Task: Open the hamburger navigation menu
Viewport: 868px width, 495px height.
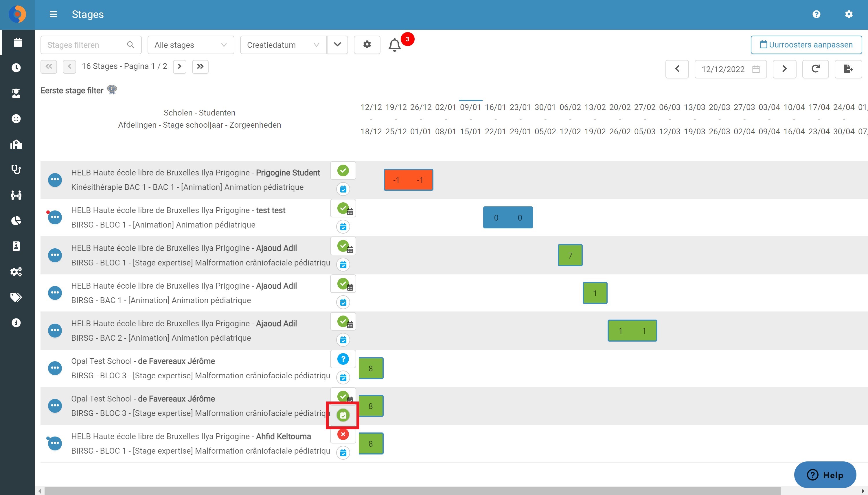Action: tap(53, 14)
